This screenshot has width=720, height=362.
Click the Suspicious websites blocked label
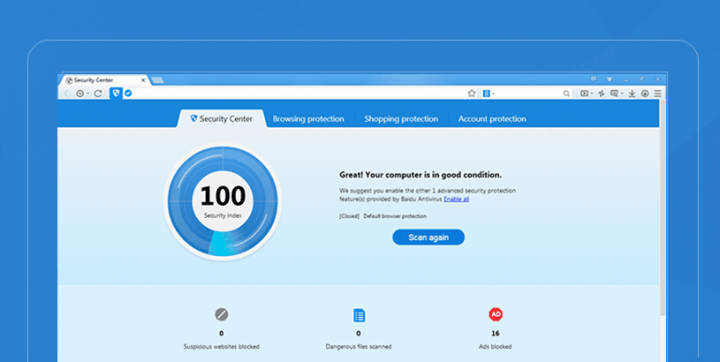(x=221, y=347)
